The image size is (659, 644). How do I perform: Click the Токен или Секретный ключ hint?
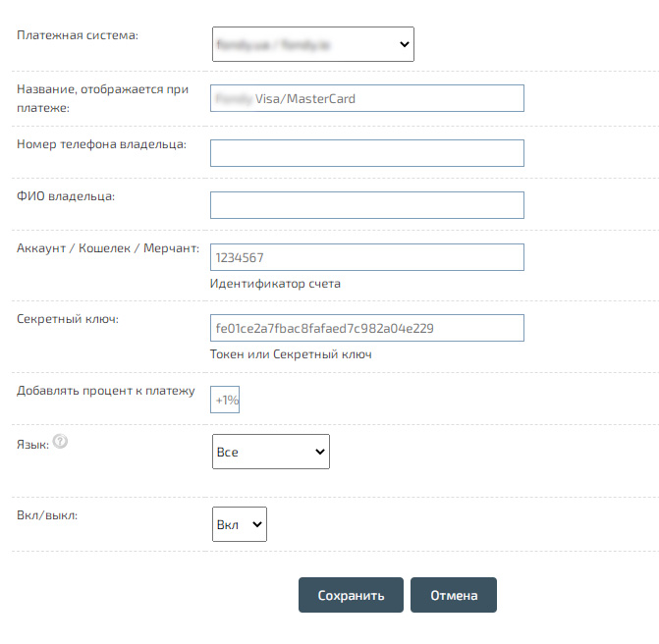[291, 354]
